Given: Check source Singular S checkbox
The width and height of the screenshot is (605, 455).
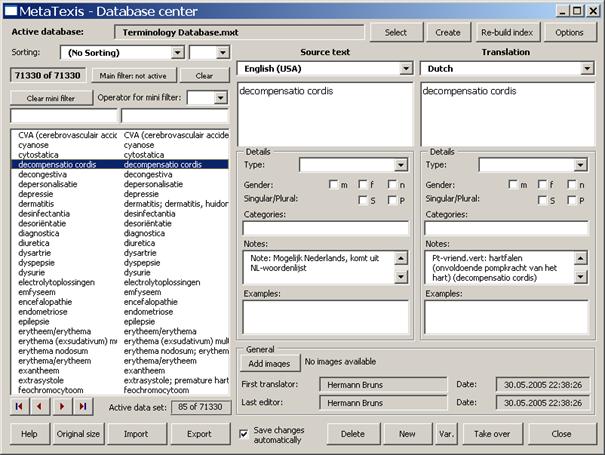Looking at the screenshot, I should pyautogui.click(x=363, y=200).
